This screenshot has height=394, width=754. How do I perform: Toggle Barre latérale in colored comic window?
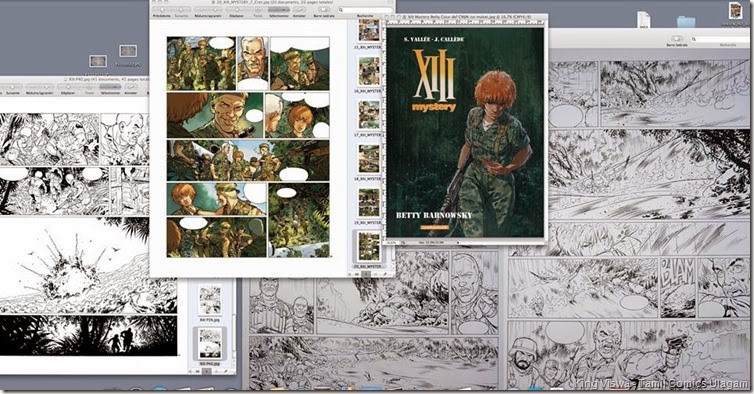coord(324,10)
